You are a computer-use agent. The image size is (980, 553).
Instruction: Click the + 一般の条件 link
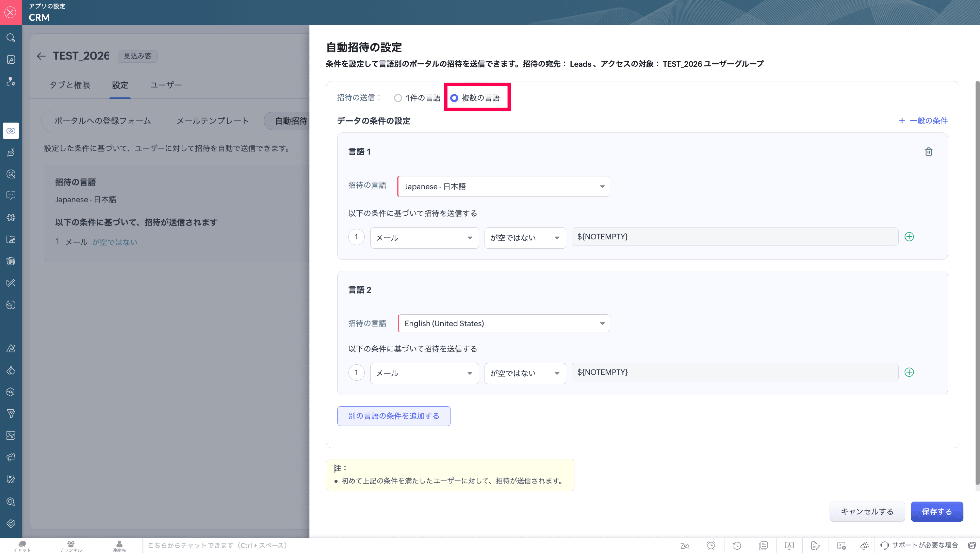(x=923, y=121)
